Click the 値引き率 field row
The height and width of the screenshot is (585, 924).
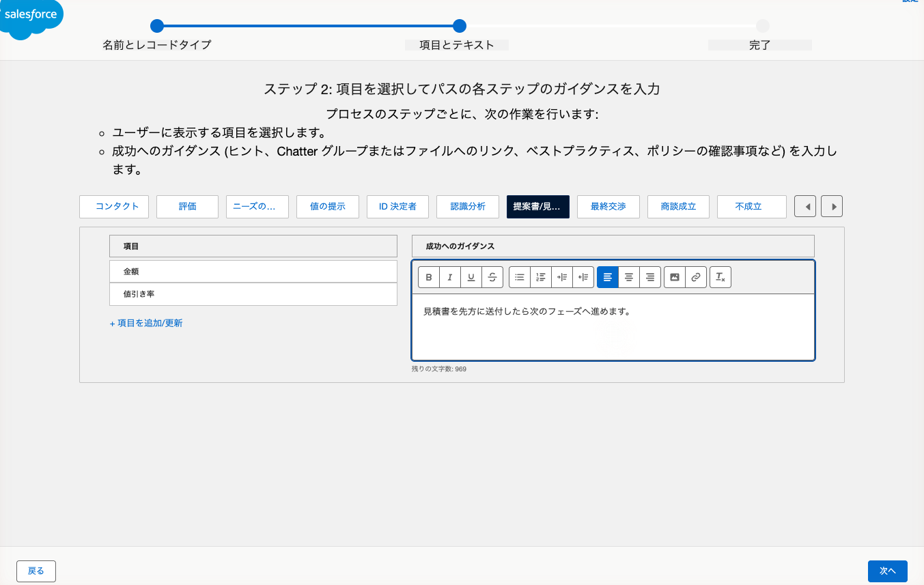[x=253, y=294]
